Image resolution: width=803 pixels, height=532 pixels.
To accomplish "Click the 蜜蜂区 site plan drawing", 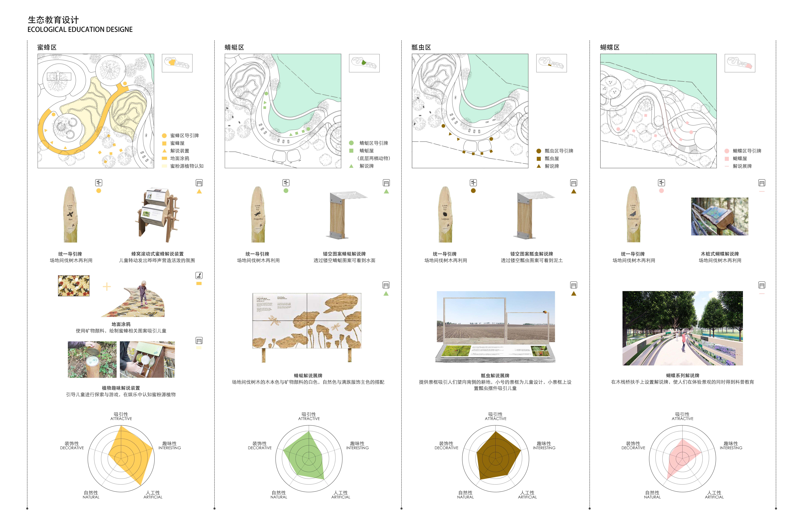I will tap(96, 111).
